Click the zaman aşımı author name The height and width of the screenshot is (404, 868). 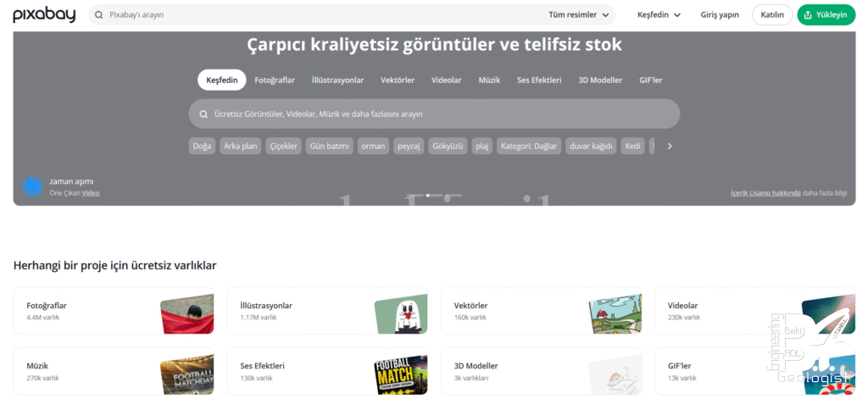(x=71, y=181)
